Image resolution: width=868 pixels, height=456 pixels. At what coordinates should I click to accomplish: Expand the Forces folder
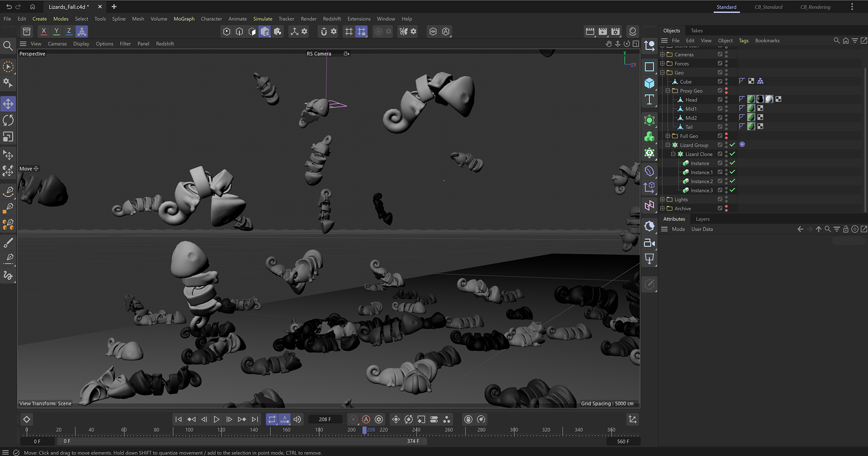coord(662,63)
